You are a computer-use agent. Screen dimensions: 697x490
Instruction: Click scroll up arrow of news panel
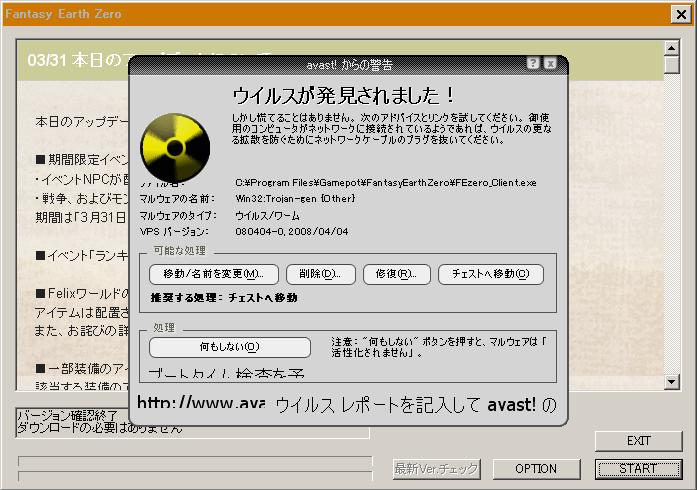pyautogui.click(x=672, y=48)
